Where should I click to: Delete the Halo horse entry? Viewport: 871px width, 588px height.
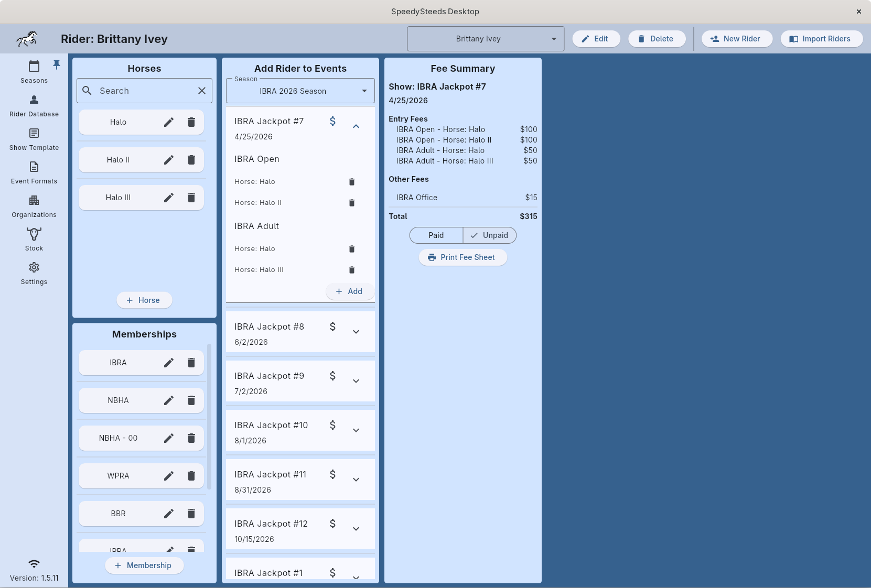click(x=191, y=122)
